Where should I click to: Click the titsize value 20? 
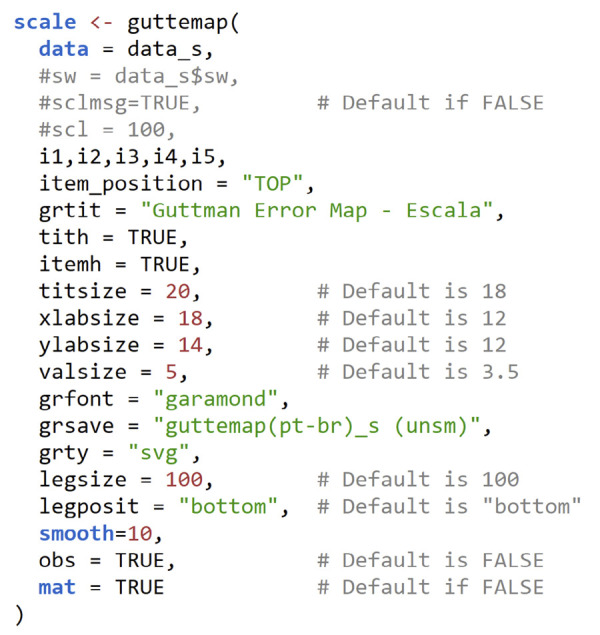click(x=178, y=291)
